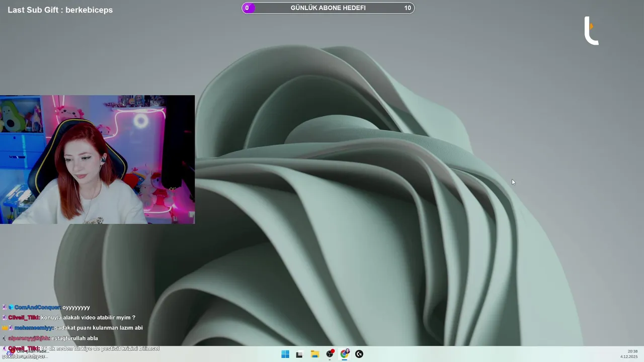Image resolution: width=644 pixels, height=362 pixels.
Task: Click the GÜNLÜK ABONE HEDEFI goal bar
Action: [x=328, y=8]
